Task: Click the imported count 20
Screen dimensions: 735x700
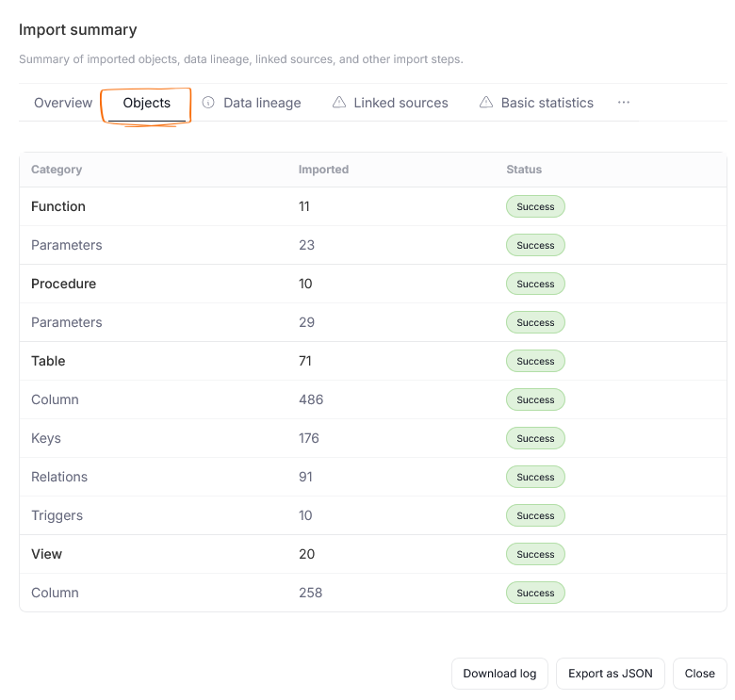Action: (x=307, y=554)
